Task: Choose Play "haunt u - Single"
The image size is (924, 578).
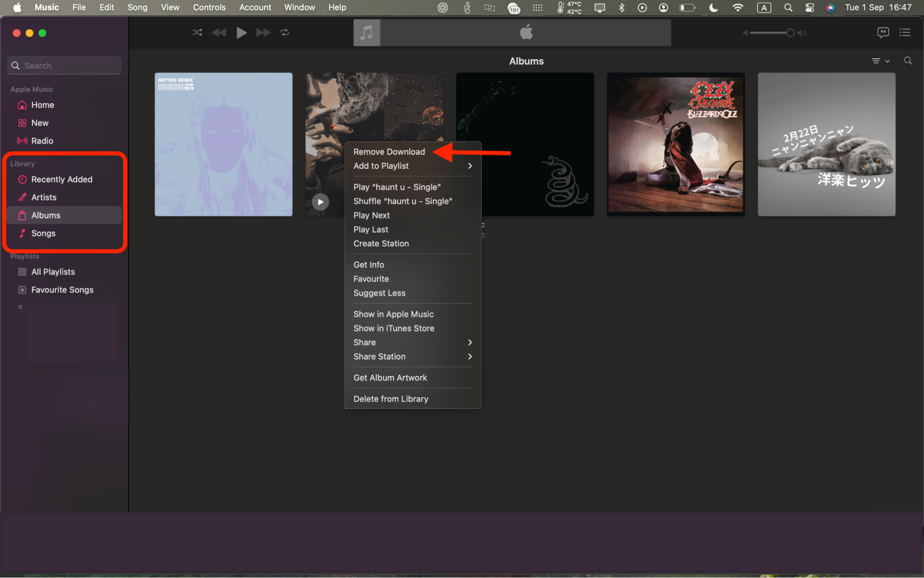Action: pos(413,187)
